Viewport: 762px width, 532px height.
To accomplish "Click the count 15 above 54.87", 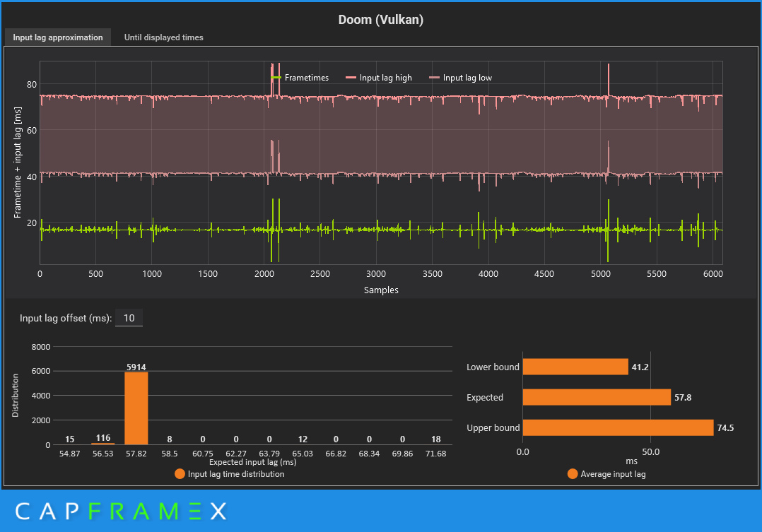I will [x=70, y=439].
